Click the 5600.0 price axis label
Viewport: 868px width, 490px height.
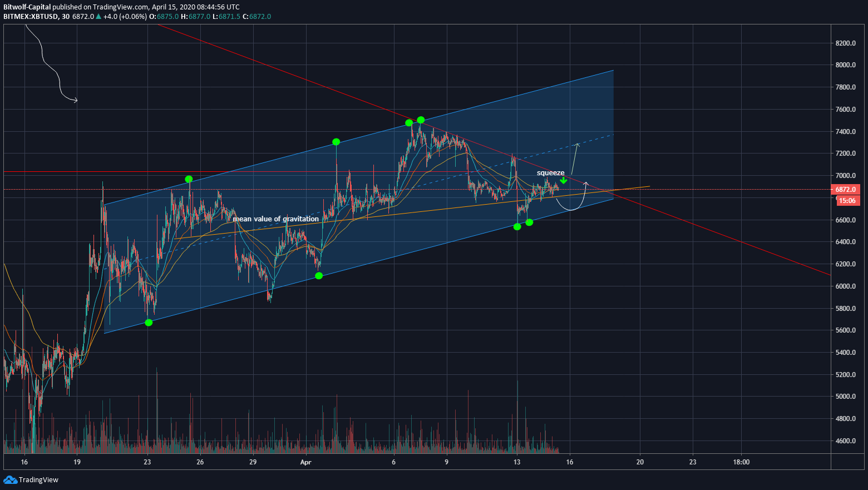(x=845, y=330)
